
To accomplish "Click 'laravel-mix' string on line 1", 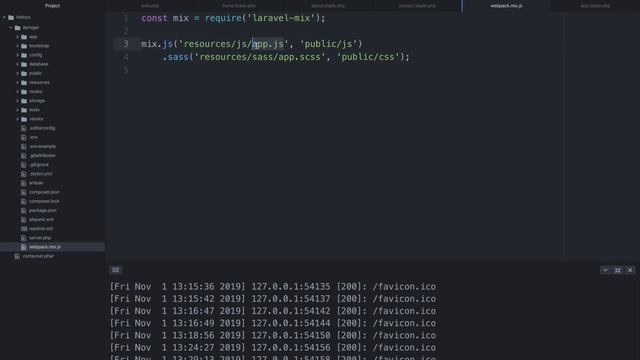I will (282, 18).
